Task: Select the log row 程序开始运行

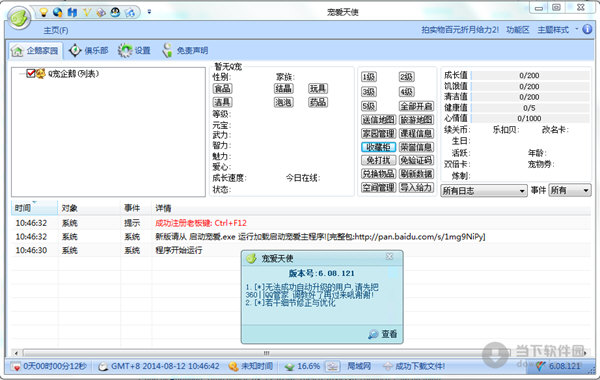Action: pyautogui.click(x=301, y=250)
